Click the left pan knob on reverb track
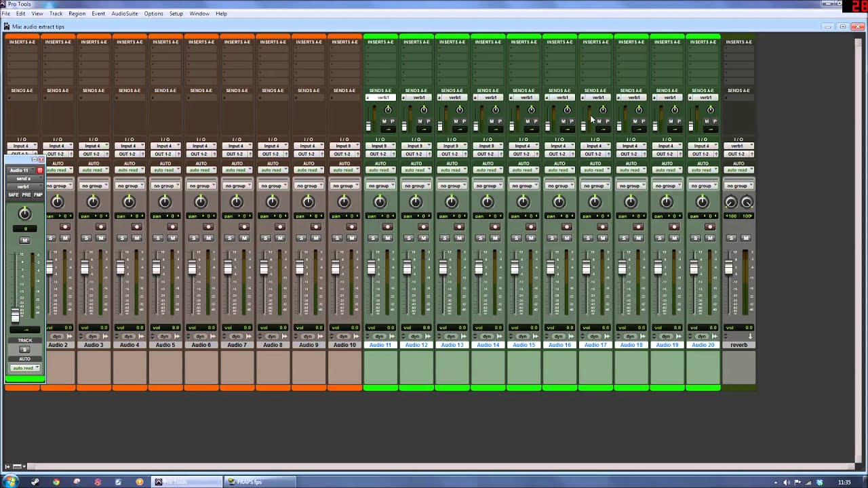The width and height of the screenshot is (868, 488). (730, 203)
